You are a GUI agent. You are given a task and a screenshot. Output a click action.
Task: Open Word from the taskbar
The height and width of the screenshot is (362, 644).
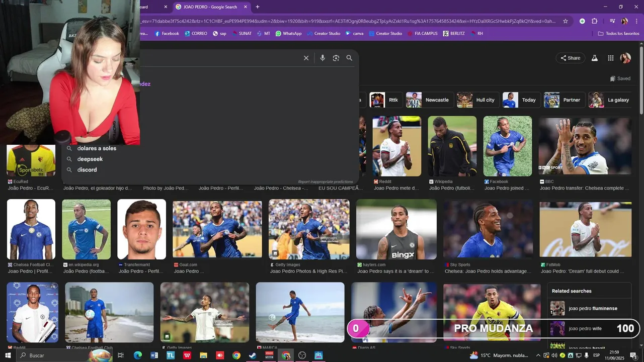click(x=154, y=355)
